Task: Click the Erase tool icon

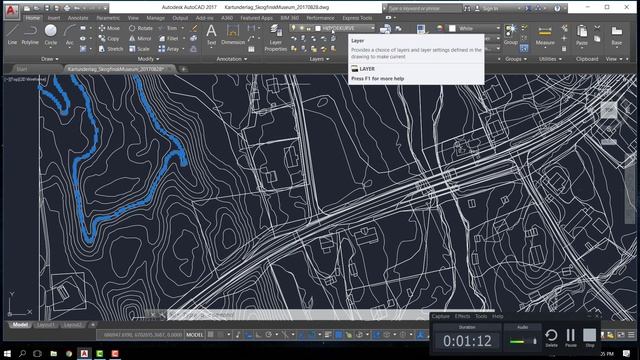Action: [x=195, y=28]
